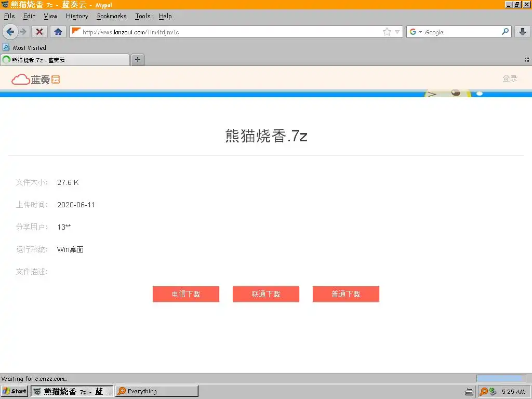Open the Tools menu
Viewport: 532px width, 399px height.
coord(142,16)
